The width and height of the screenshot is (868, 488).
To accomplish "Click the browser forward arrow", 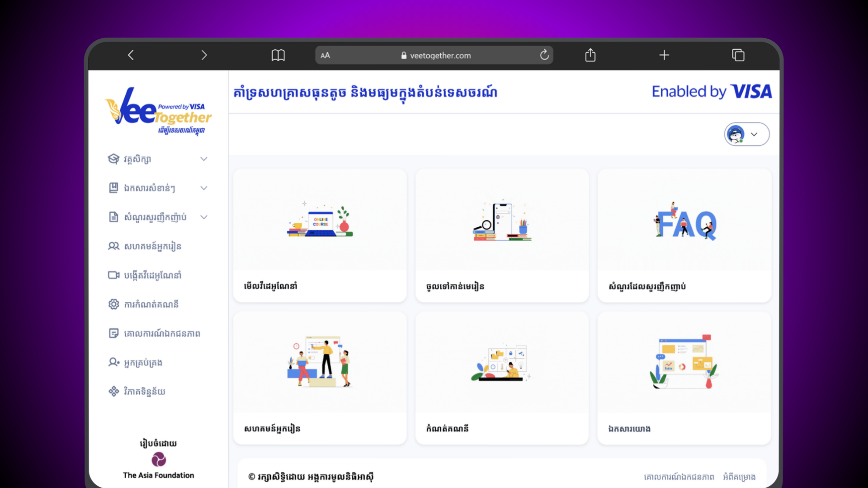I will [204, 55].
